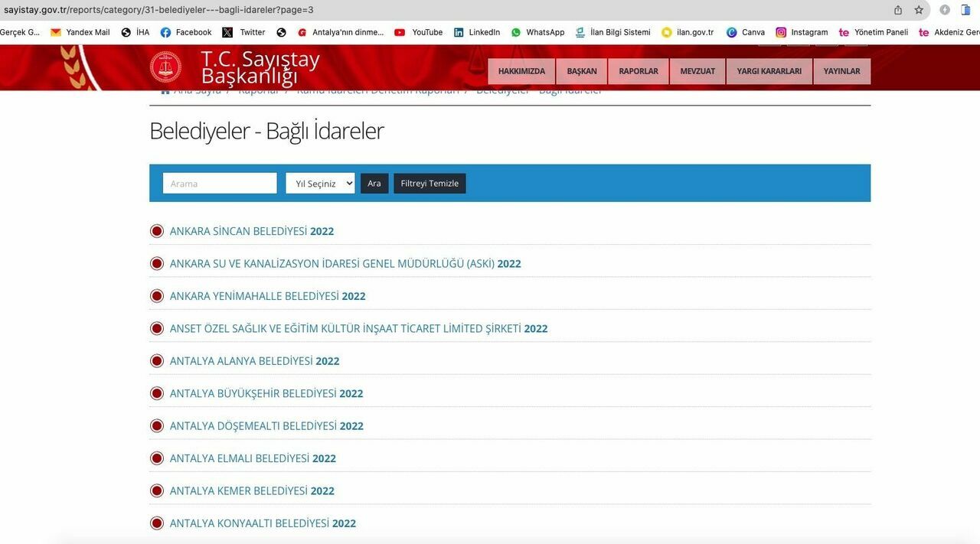Open the Yandex Mail bookmark

80,32
